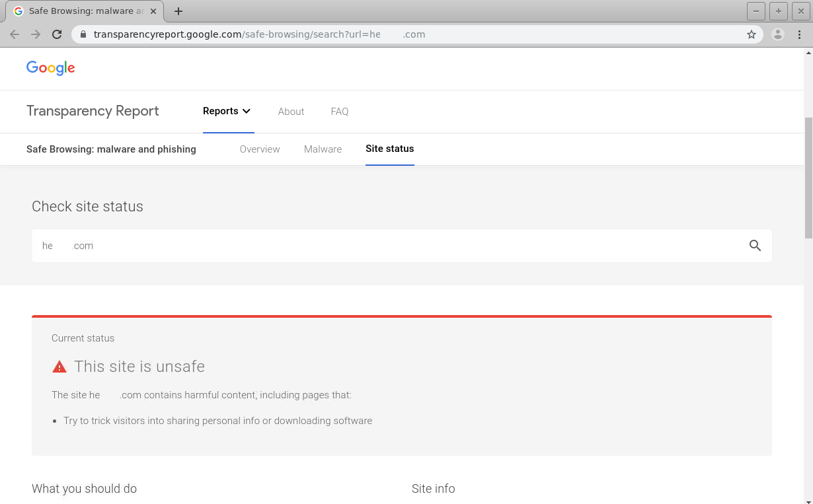Switch to the Overview tab

tap(260, 149)
